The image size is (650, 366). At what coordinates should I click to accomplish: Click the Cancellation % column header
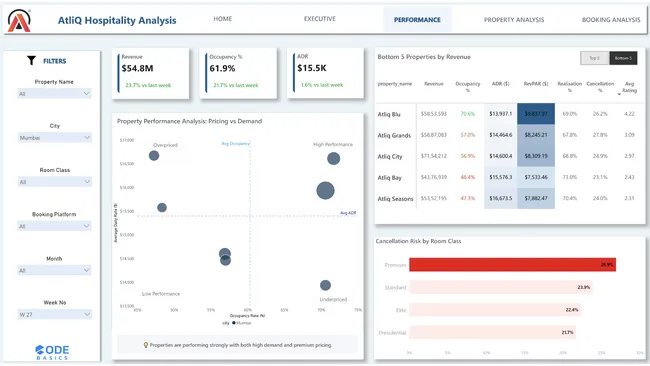[600, 87]
